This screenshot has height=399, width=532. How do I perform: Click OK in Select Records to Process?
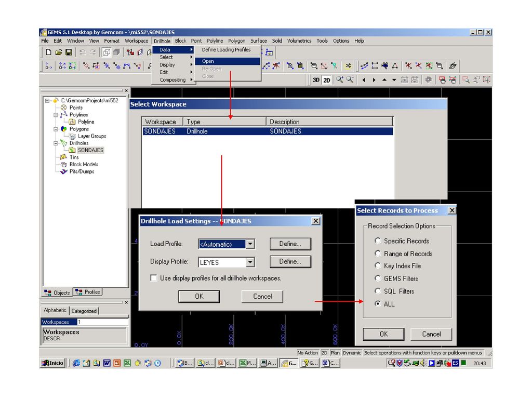pyautogui.click(x=384, y=334)
